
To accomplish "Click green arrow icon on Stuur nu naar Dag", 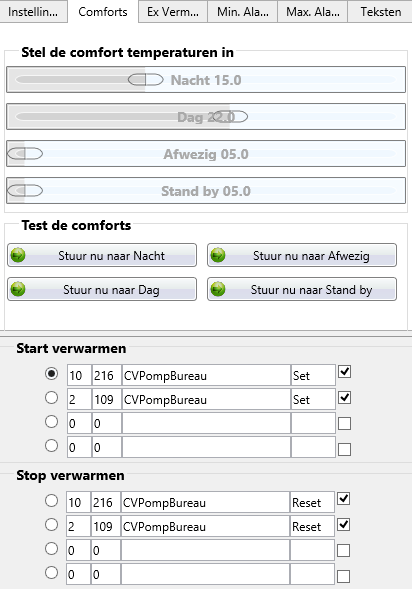I will [x=18, y=290].
